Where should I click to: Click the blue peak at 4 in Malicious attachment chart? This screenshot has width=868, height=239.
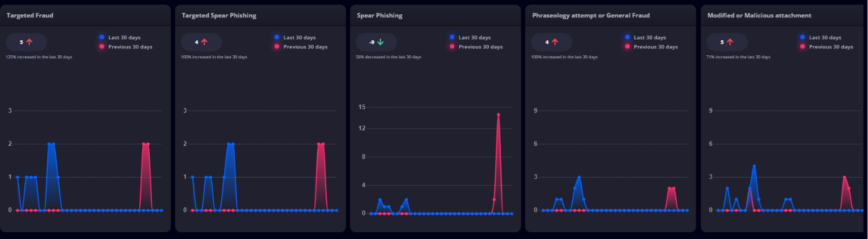coord(754,166)
